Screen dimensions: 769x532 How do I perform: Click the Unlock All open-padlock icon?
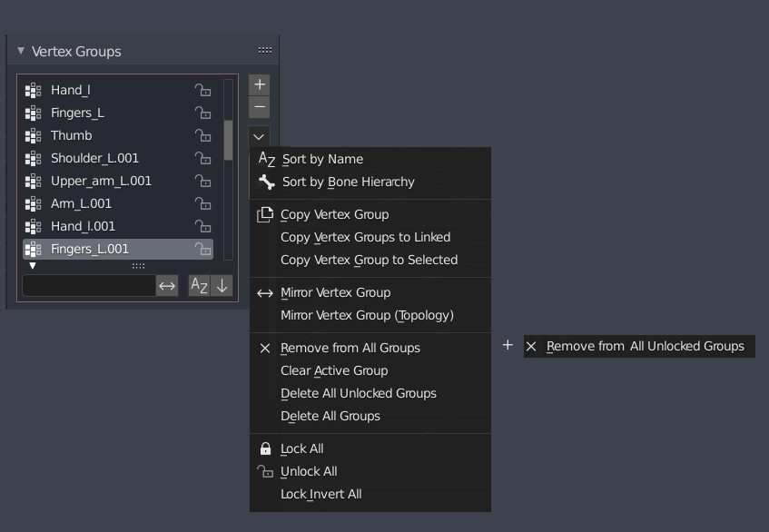coord(265,471)
